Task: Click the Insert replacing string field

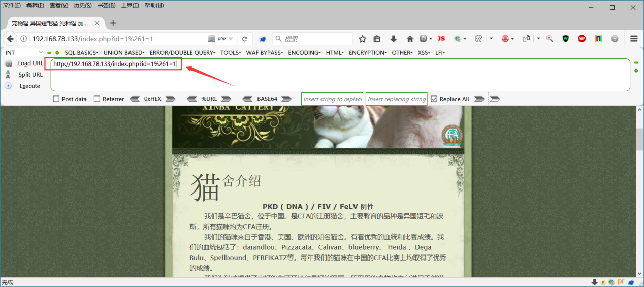Action: 396,99
